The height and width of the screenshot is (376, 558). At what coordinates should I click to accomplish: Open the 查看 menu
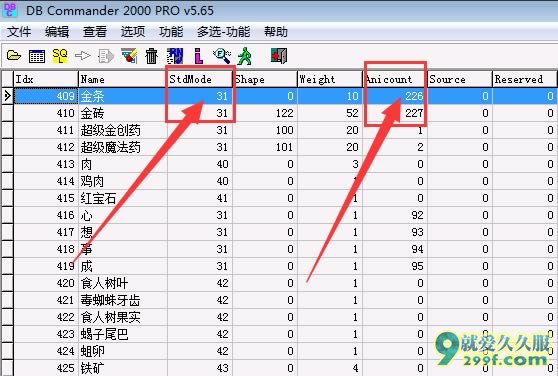(95, 32)
